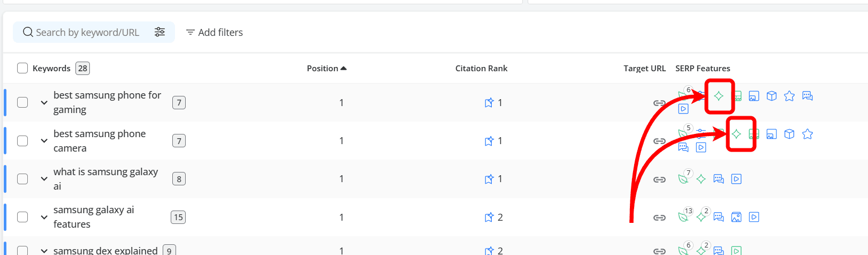Viewport: 868px width, 255px height.
Task: Click chat bubbles icon in camera row
Action: point(683,147)
